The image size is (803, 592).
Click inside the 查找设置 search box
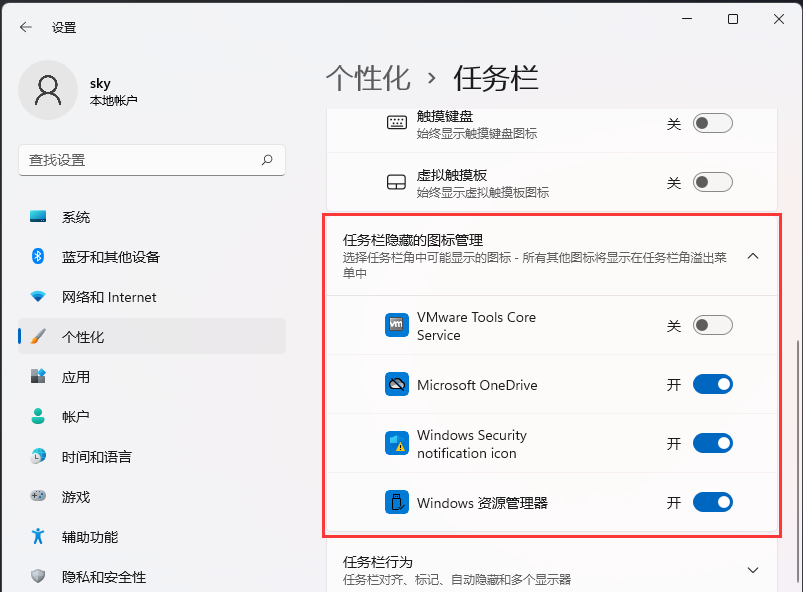150,160
